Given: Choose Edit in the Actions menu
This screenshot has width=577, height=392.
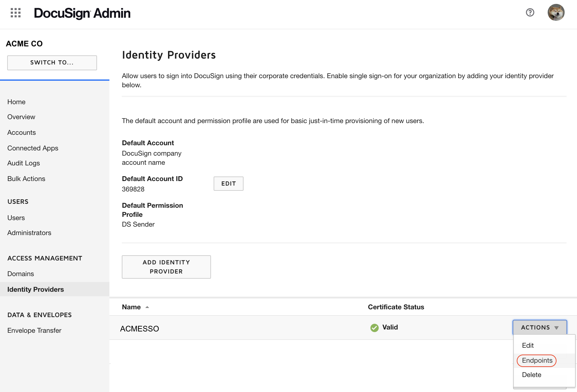Looking at the screenshot, I should (528, 345).
